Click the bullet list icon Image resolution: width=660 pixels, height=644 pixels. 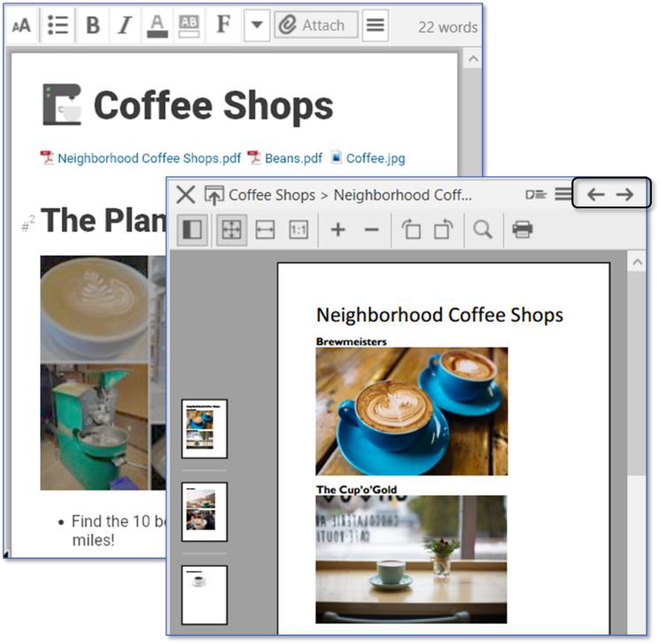coord(58,26)
